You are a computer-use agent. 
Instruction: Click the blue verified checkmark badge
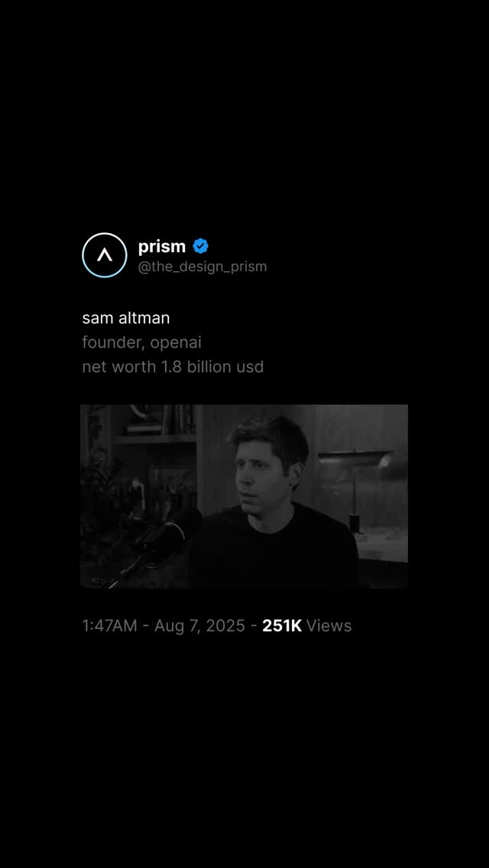[x=200, y=246]
